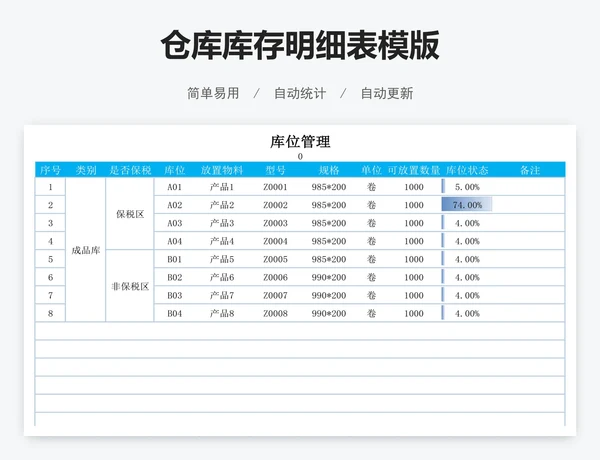This screenshot has height=460, width=600.
Task: Click model number Z0004
Action: pyautogui.click(x=275, y=241)
